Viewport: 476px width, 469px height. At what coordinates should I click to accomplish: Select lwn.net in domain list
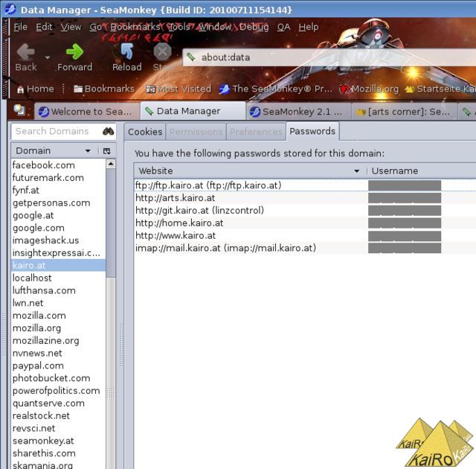pyautogui.click(x=59, y=303)
